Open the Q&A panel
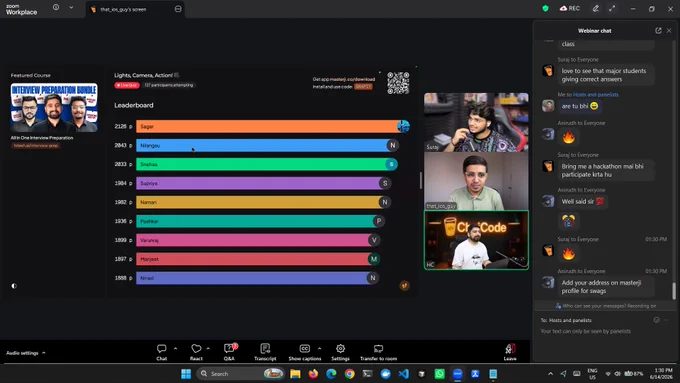 point(229,352)
